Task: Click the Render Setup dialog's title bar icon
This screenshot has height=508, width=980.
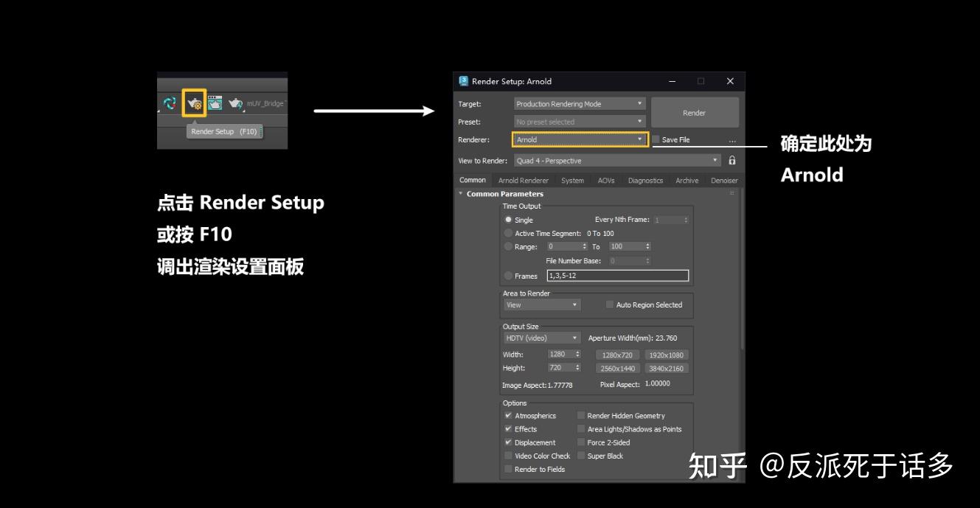Action: tap(464, 80)
